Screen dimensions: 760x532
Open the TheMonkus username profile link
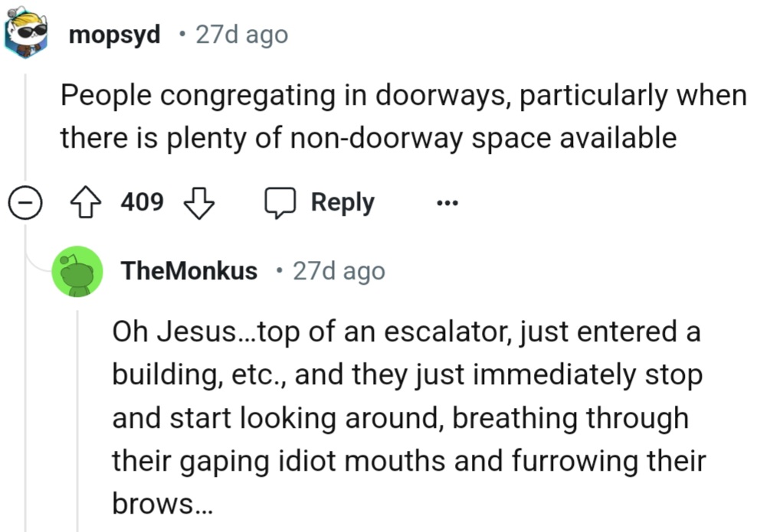coord(189,271)
